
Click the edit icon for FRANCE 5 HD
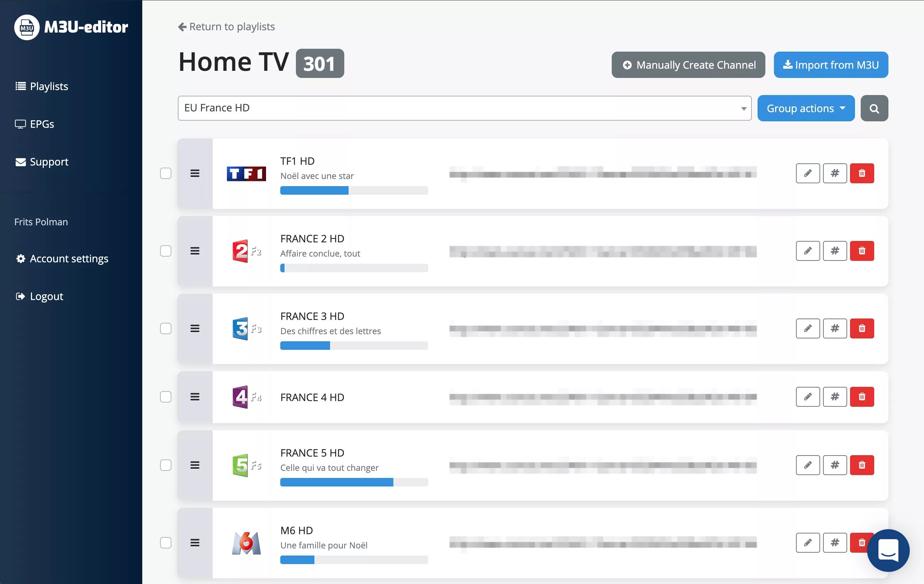[807, 465]
